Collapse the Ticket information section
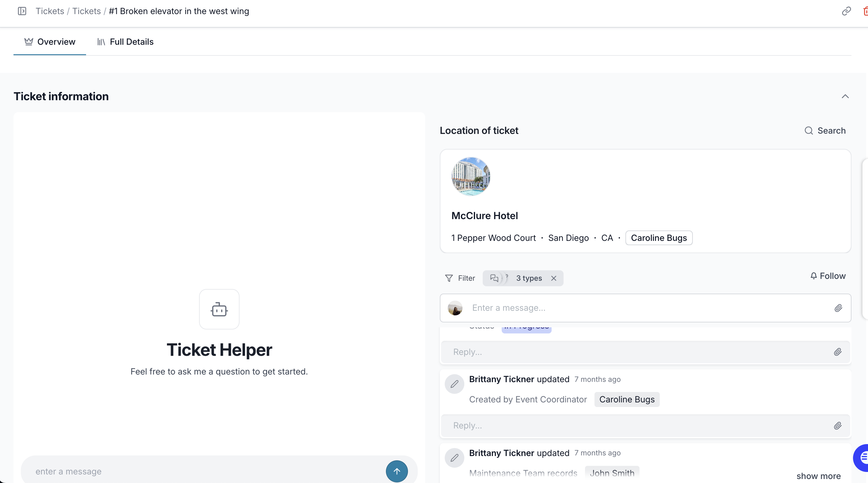 click(x=845, y=97)
